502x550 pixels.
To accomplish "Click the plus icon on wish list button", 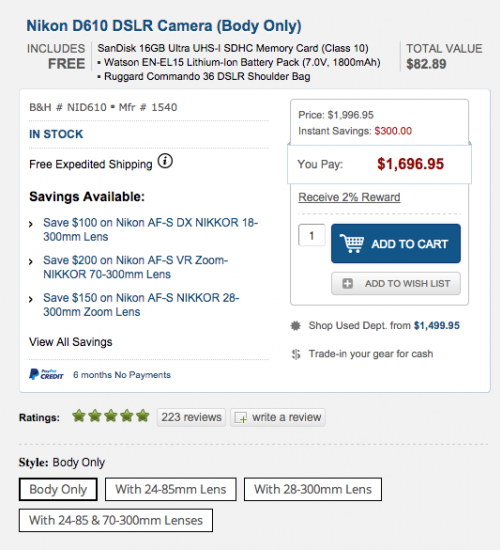I will click(x=347, y=283).
